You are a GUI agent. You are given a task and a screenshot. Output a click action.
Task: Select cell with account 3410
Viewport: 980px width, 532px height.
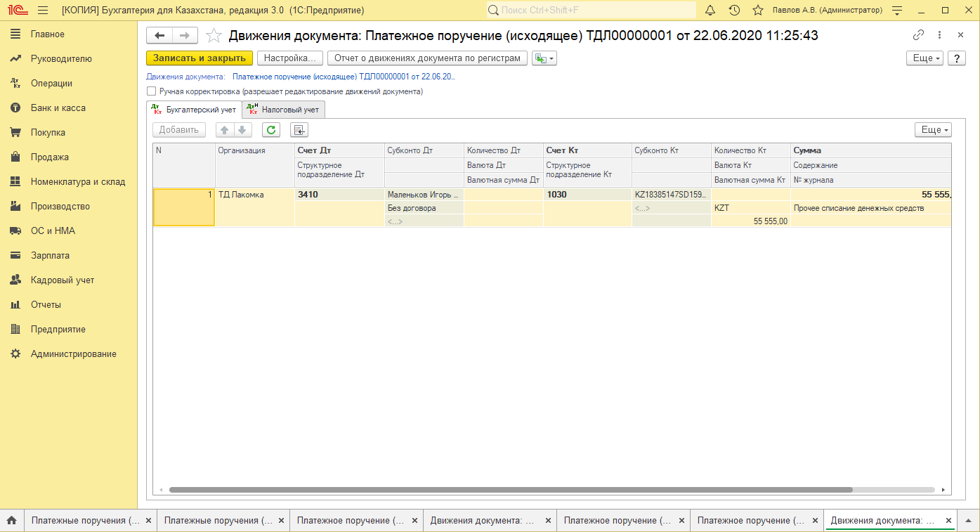pyautogui.click(x=339, y=195)
